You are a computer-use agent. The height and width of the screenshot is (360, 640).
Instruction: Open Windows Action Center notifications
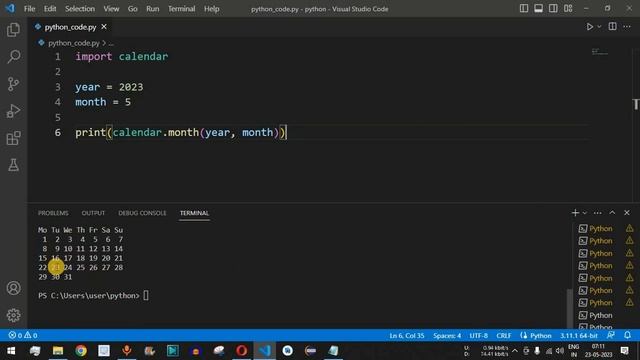point(624,351)
